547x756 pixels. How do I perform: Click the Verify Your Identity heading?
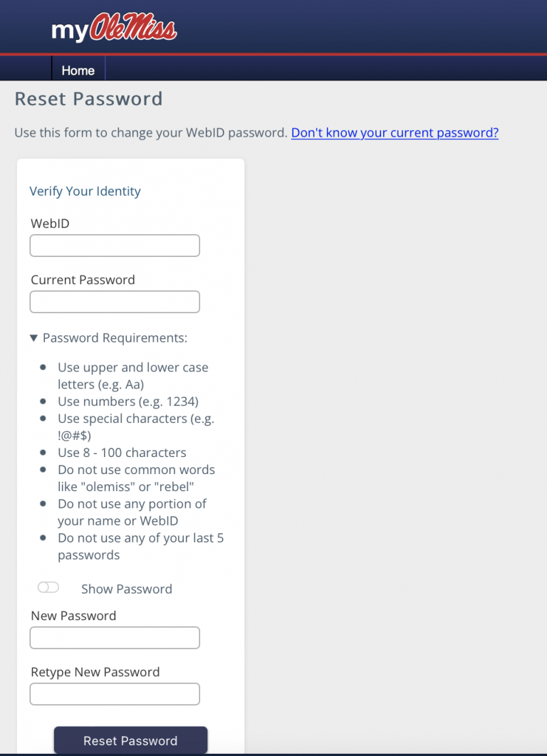(85, 191)
